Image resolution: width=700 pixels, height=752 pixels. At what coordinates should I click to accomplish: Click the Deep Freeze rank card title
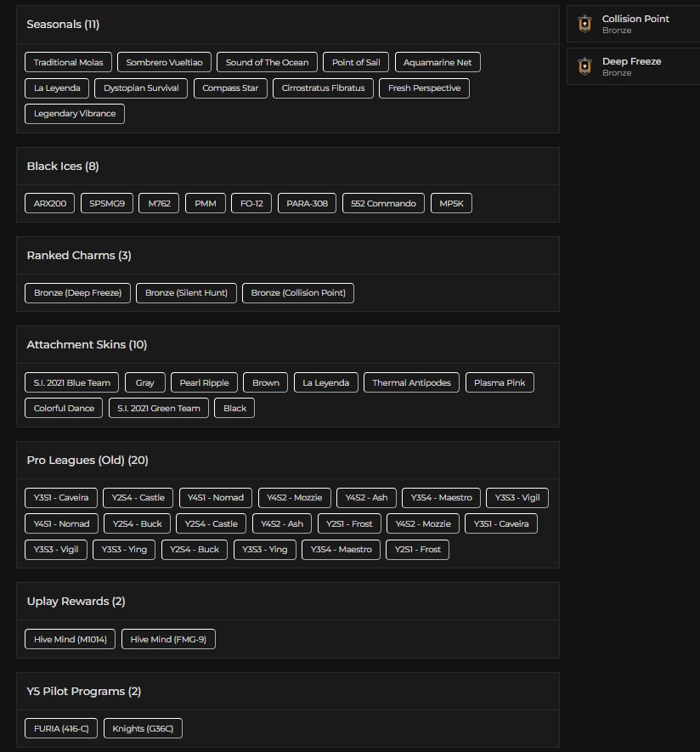631,61
